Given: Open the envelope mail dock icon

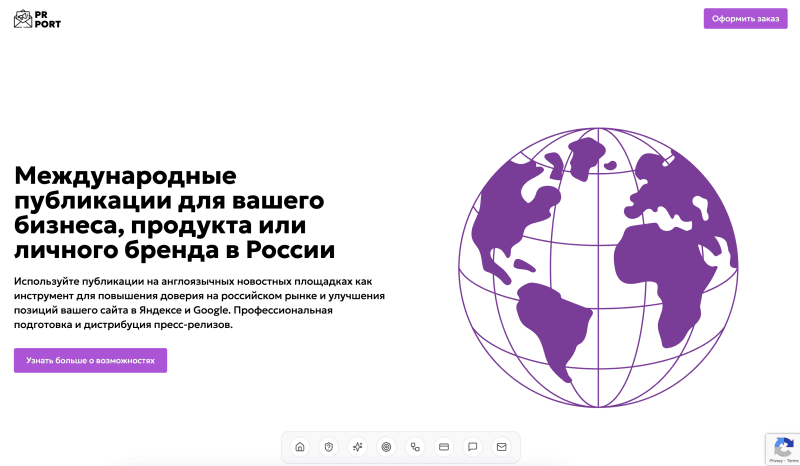Looking at the screenshot, I should coord(502,447).
